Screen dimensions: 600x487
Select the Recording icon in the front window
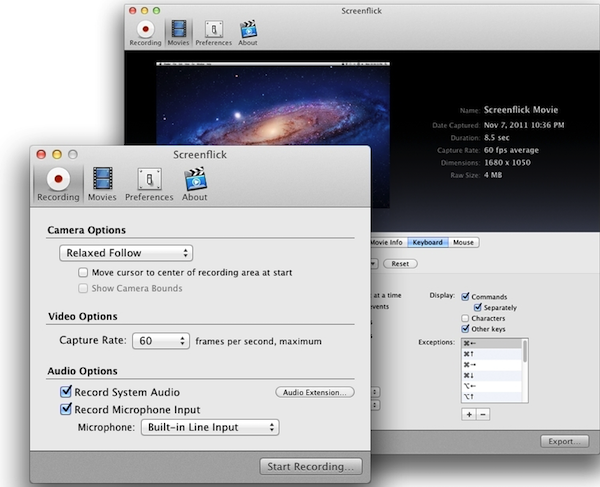58,179
